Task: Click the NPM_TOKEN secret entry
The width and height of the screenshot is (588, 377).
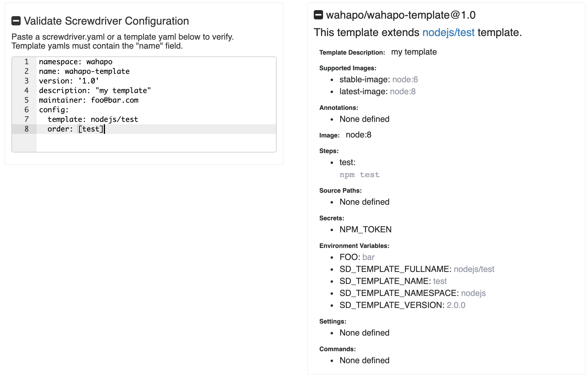Action: tap(365, 230)
